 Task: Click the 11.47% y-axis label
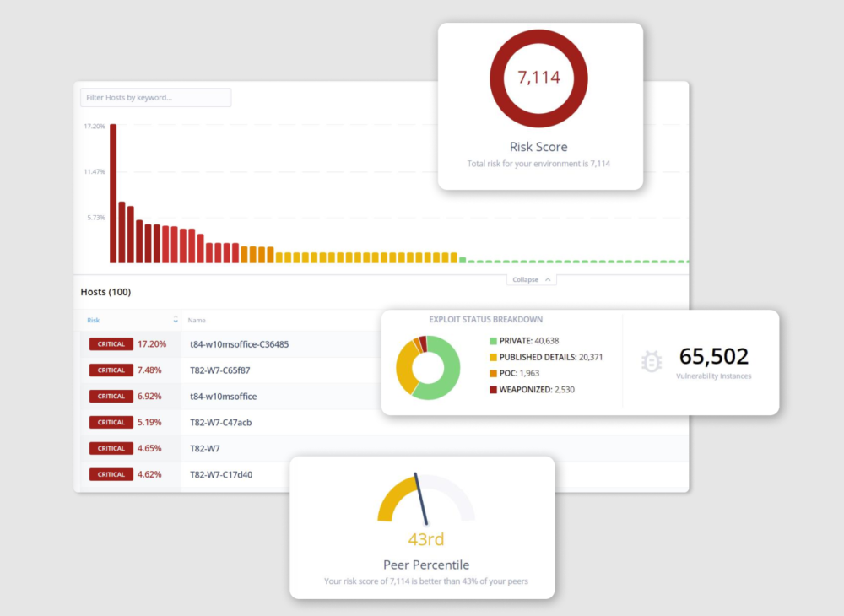tap(95, 172)
